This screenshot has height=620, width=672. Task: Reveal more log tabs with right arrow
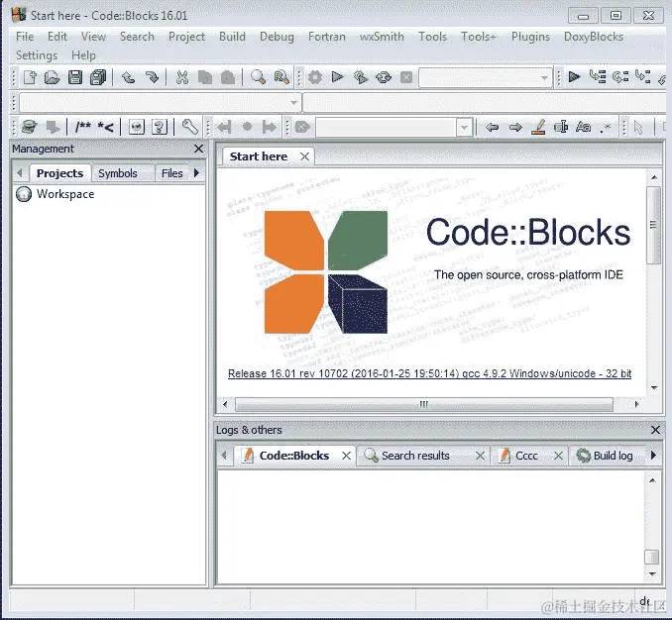click(x=653, y=456)
